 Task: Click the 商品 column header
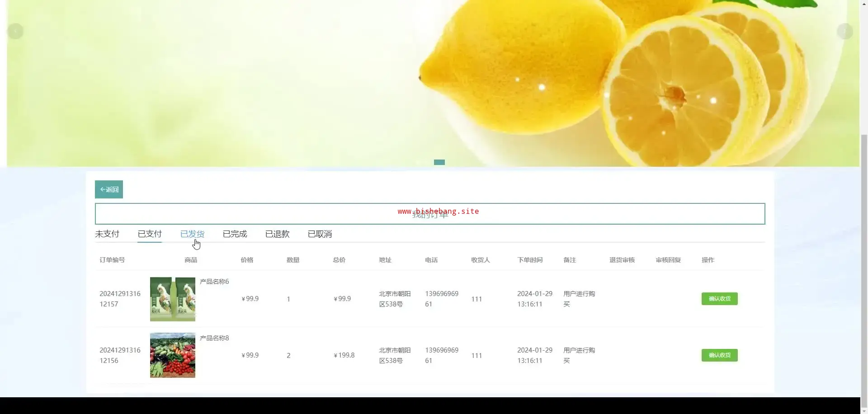(x=191, y=260)
